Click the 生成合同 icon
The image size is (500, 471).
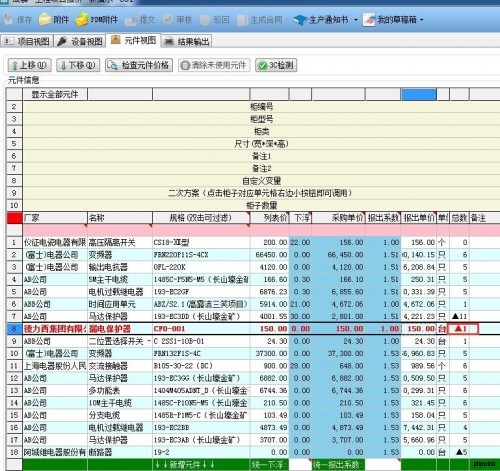242,20
